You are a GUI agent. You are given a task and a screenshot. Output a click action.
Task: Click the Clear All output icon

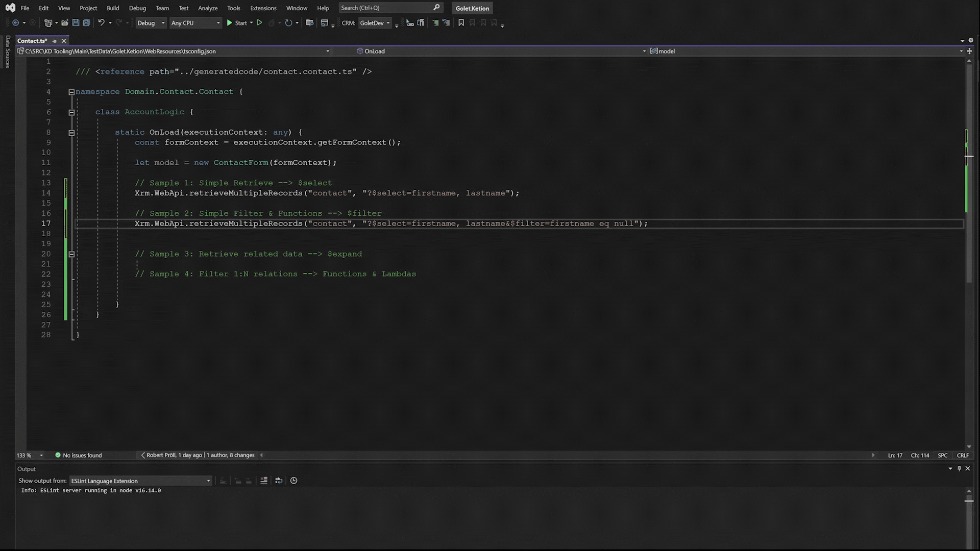pyautogui.click(x=264, y=481)
